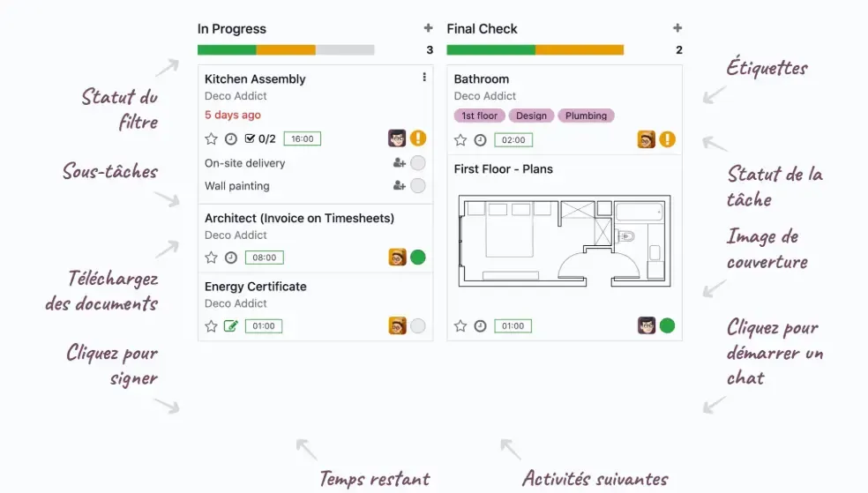Image resolution: width=868 pixels, height=493 pixels.
Task: Click the green segment of In Progress bar
Action: pos(227,50)
